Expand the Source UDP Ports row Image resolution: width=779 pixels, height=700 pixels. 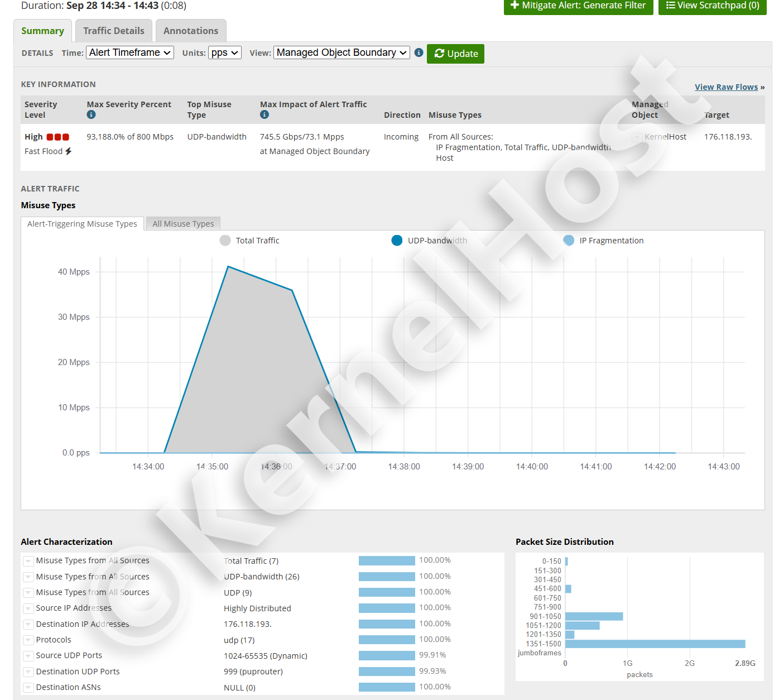(28, 656)
